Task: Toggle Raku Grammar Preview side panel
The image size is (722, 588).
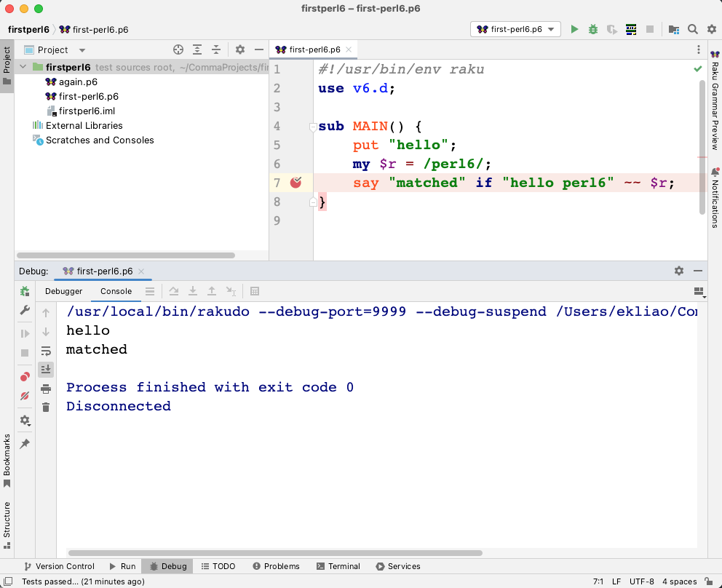Action: pyautogui.click(x=715, y=100)
